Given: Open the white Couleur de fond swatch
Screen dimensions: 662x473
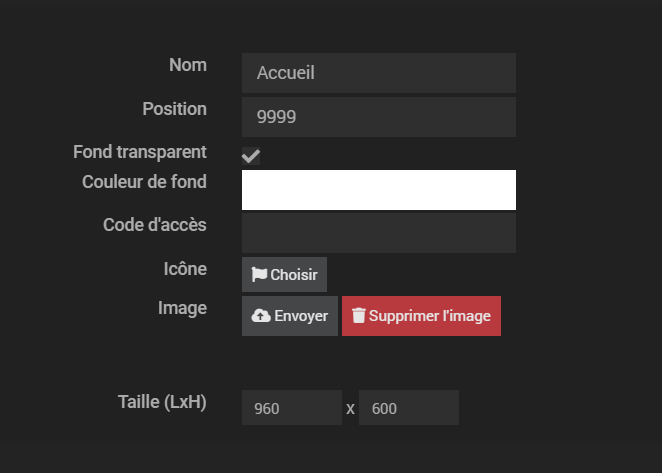Looking at the screenshot, I should (378, 190).
